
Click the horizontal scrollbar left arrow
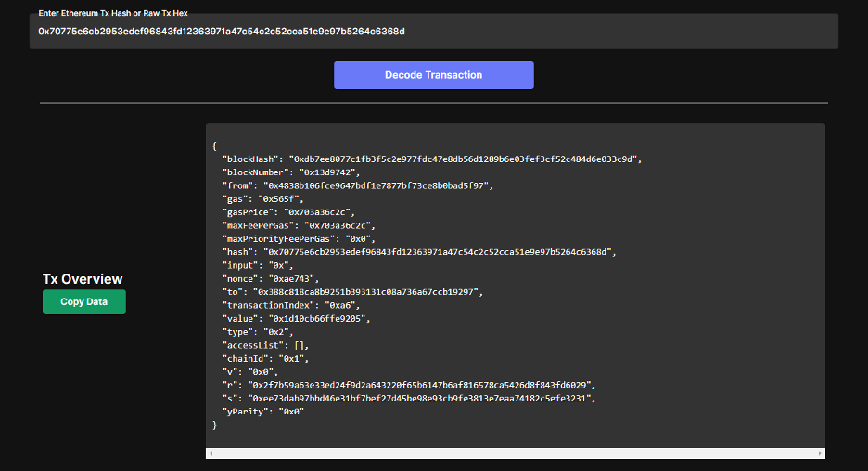pos(211,453)
